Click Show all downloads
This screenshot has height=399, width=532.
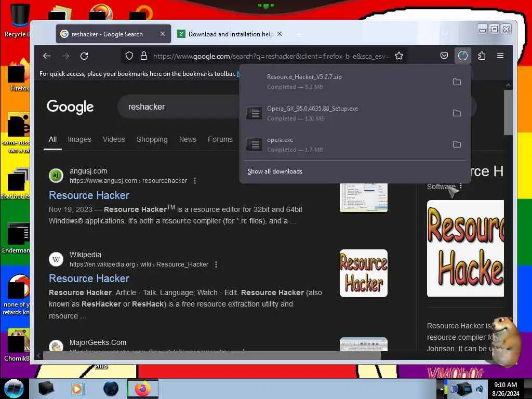click(275, 171)
